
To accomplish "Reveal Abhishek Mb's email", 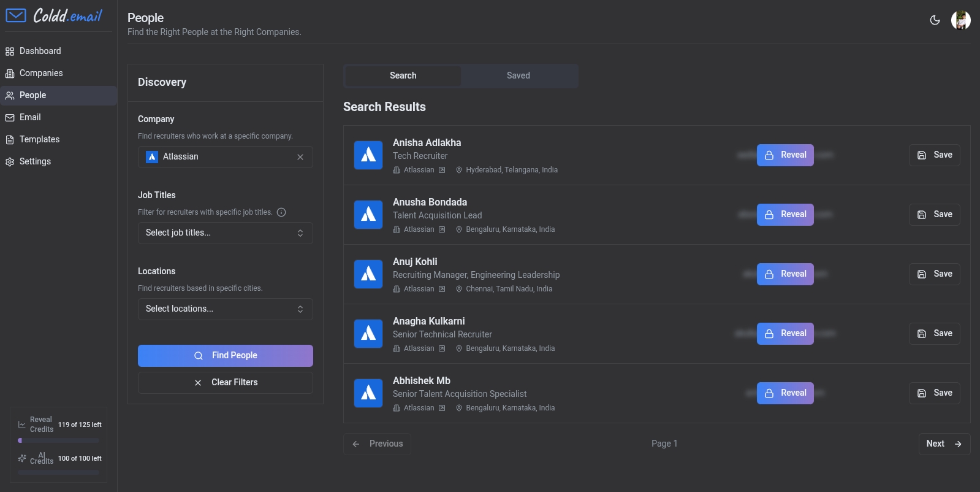I will pyautogui.click(x=785, y=393).
